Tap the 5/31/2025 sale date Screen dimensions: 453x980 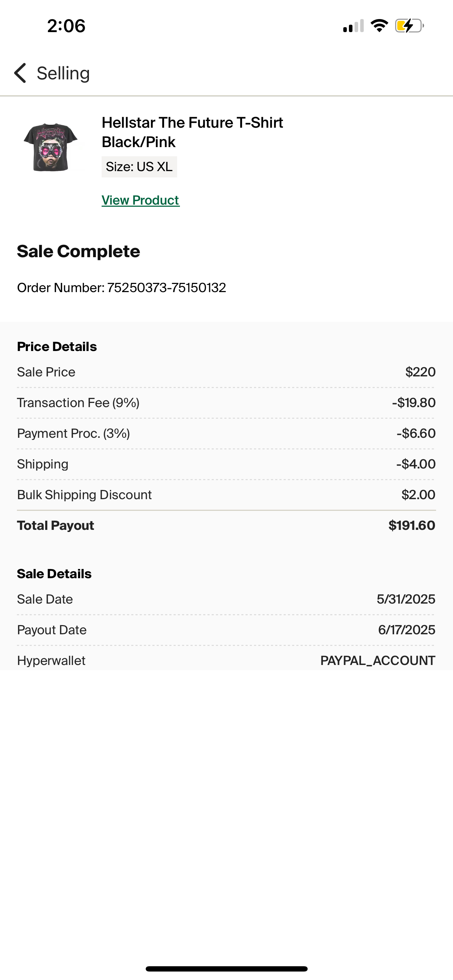pos(406,599)
